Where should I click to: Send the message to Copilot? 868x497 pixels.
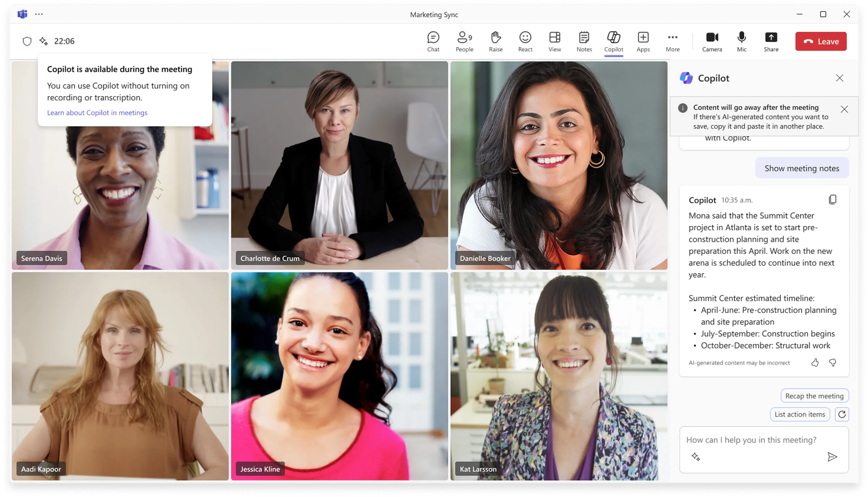point(832,456)
